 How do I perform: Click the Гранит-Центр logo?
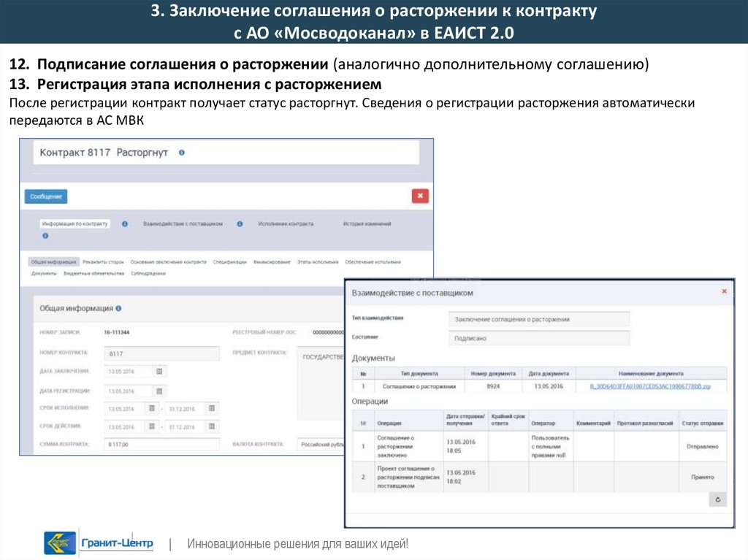coord(99,543)
